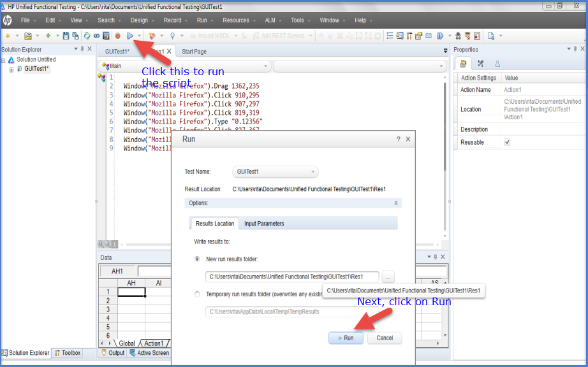Collapse the Options section chevron
588x367 pixels.
395,203
